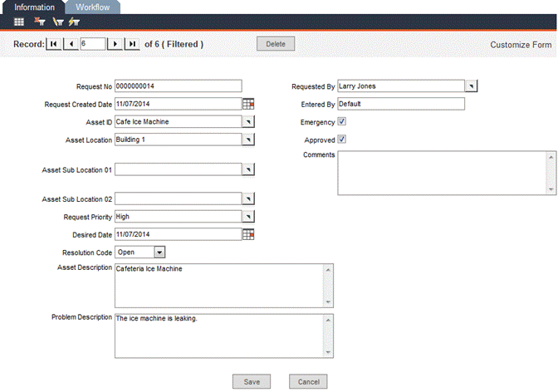
Task: Click the Customize Form link
Action: click(521, 45)
